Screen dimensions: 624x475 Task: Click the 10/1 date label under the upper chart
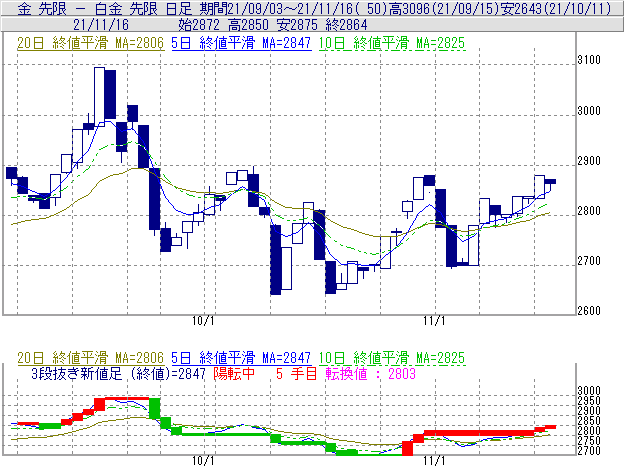(x=203, y=321)
